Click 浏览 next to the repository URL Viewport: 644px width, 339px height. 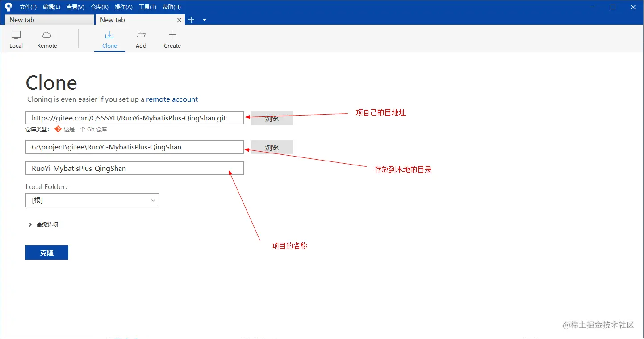click(x=272, y=118)
